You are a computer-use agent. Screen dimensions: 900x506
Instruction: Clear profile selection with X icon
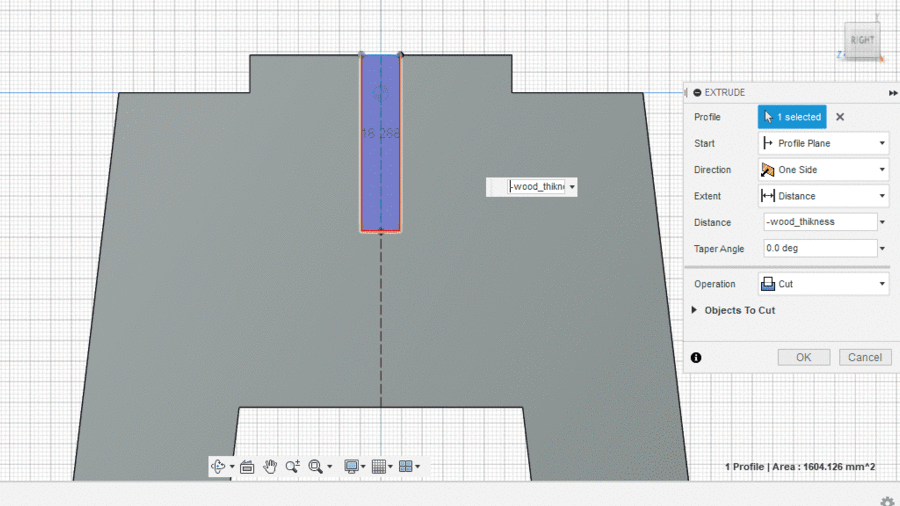(x=840, y=117)
